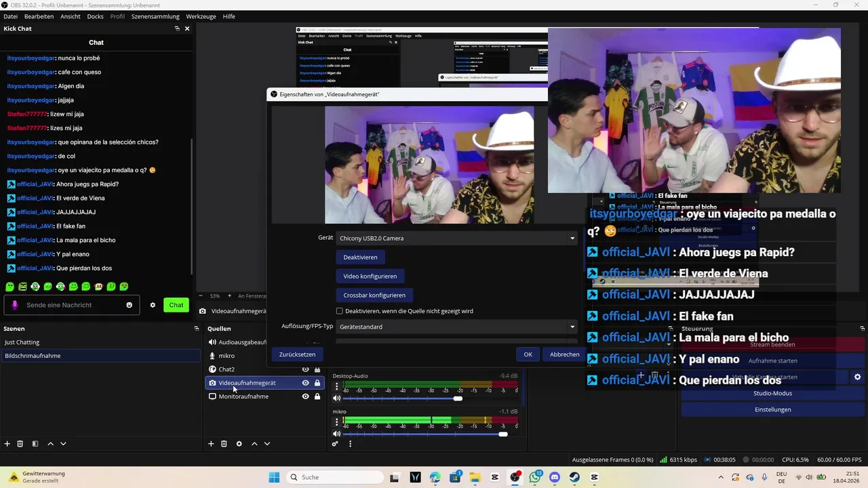Open audio mixer menu dots beside gears
This screenshot has width=868, height=488.
point(350,444)
